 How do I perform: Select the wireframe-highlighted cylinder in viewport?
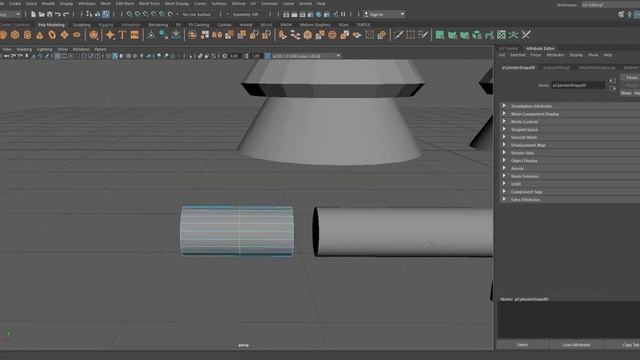click(x=237, y=231)
